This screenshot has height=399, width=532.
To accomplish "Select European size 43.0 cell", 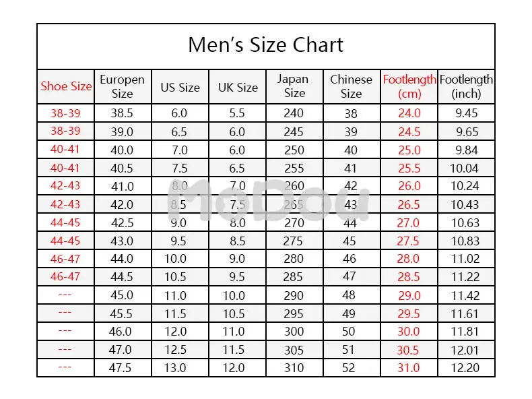I will [122, 241].
